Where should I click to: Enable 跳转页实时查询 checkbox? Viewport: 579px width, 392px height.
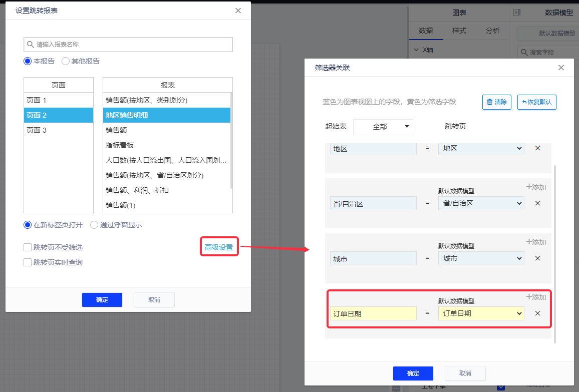pyautogui.click(x=28, y=262)
